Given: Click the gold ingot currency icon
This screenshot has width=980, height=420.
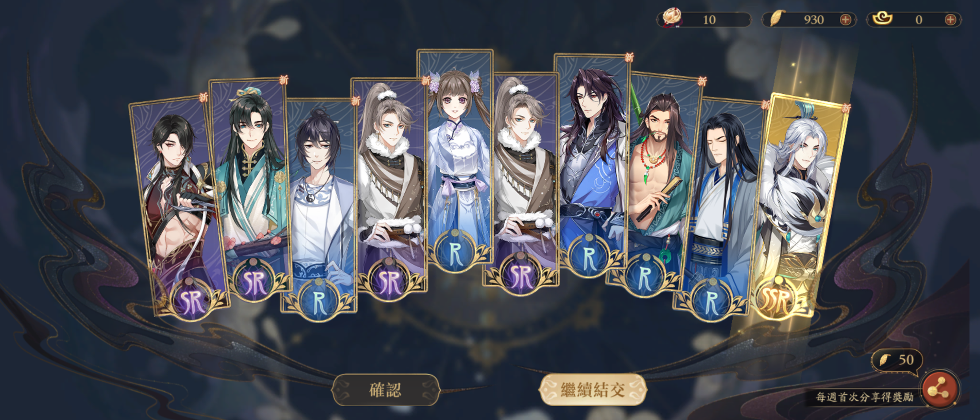Looking at the screenshot, I should [x=882, y=19].
